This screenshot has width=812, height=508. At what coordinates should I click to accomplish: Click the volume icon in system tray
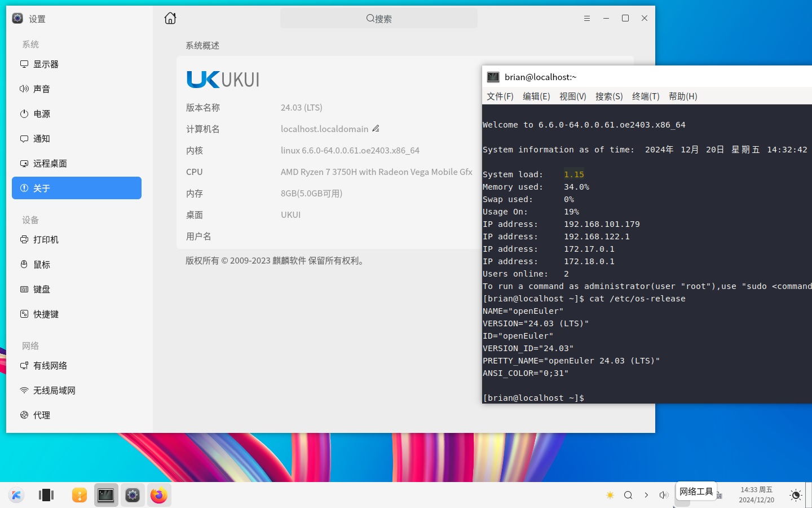664,495
